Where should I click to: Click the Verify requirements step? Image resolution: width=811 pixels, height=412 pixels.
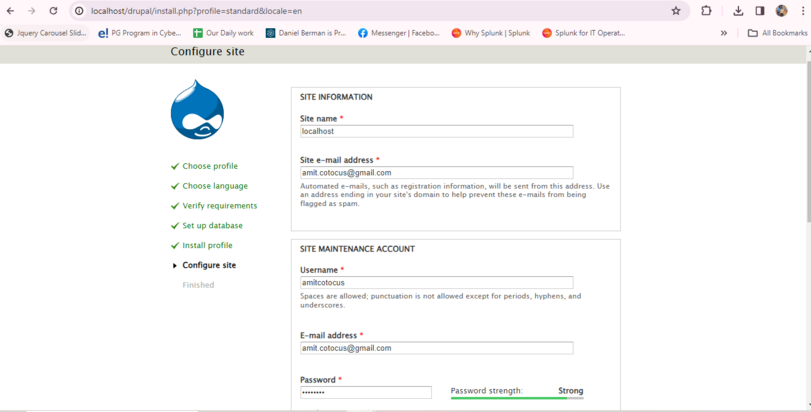coord(219,206)
